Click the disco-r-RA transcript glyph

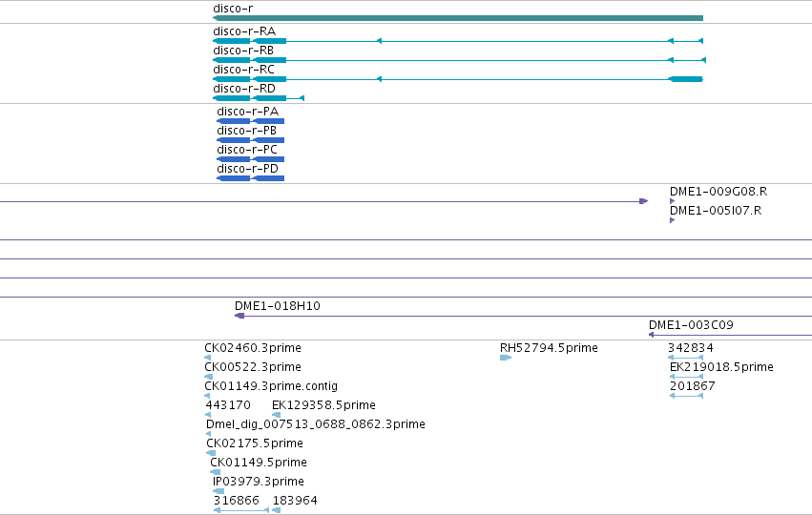point(458,41)
